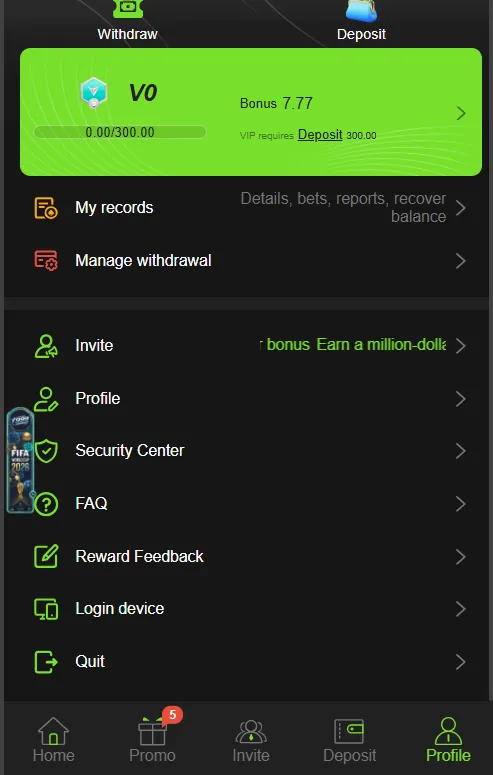Open the Reward Feedback pencil icon

(x=46, y=556)
